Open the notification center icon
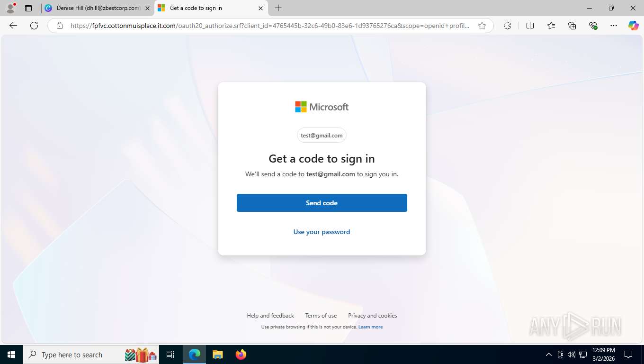Image resolution: width=644 pixels, height=364 pixels. [628, 355]
